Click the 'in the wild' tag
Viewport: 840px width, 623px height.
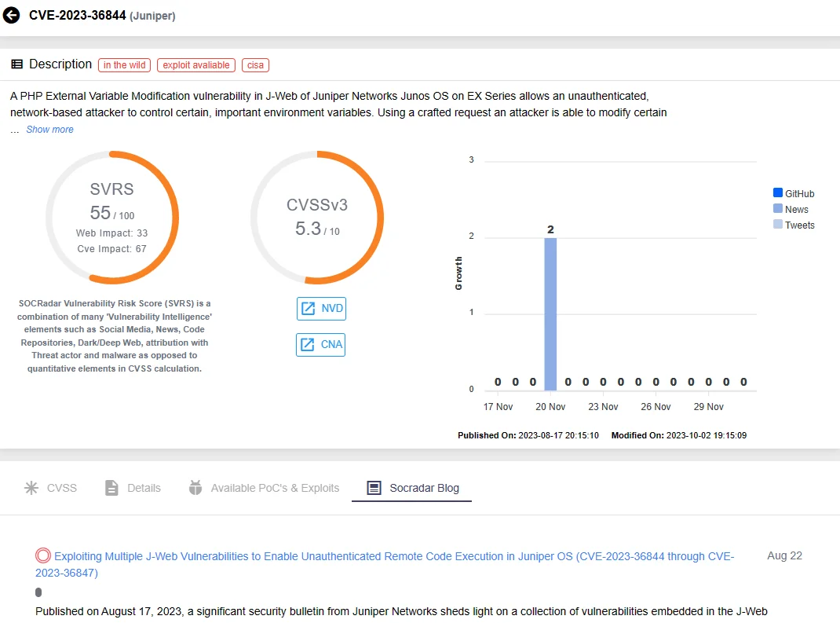coord(124,65)
